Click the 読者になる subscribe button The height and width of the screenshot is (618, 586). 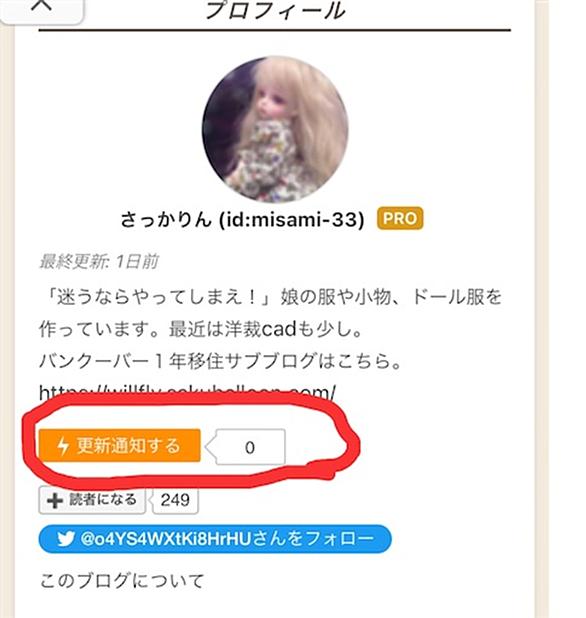pyautogui.click(x=92, y=500)
